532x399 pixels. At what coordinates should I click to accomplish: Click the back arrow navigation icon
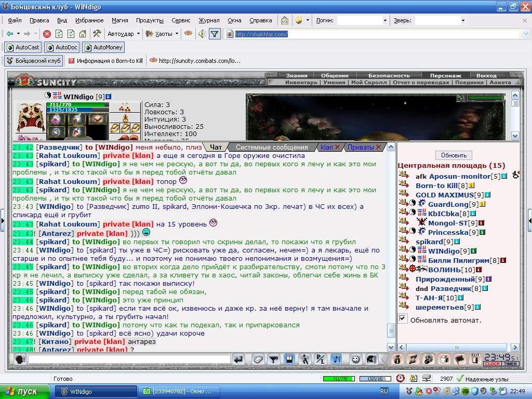(x=10, y=34)
